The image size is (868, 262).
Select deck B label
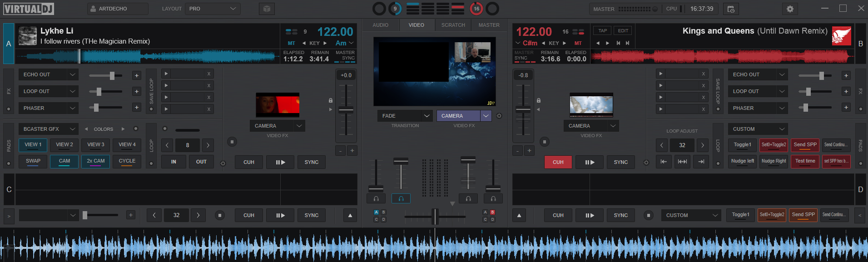point(860,44)
